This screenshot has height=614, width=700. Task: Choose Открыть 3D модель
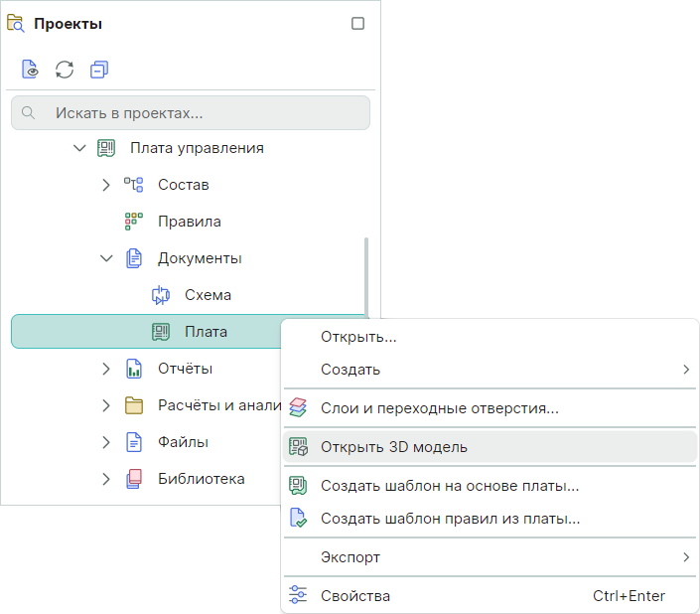click(x=393, y=447)
